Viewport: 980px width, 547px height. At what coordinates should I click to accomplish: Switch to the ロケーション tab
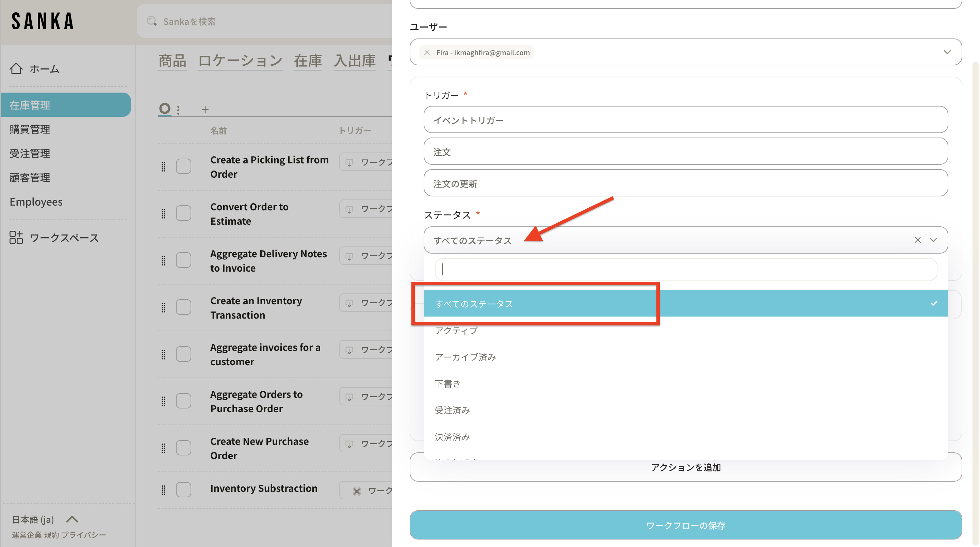tap(240, 61)
